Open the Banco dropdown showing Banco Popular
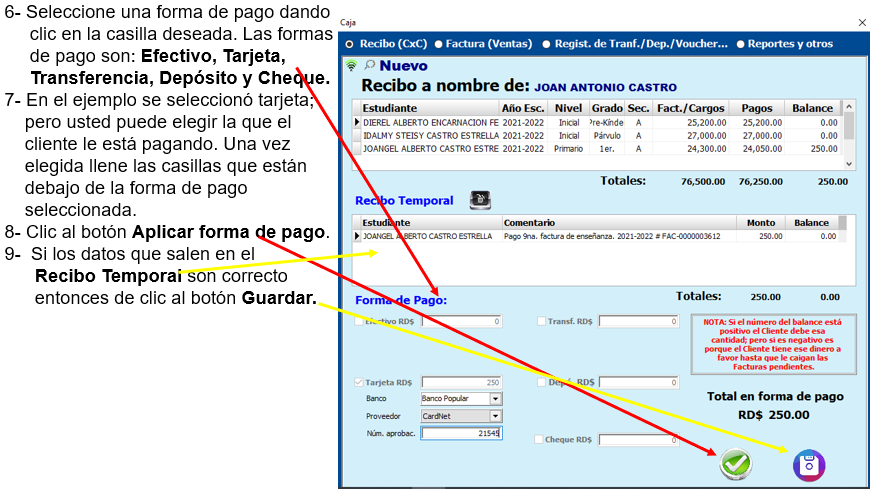872x492 pixels. 495,399
